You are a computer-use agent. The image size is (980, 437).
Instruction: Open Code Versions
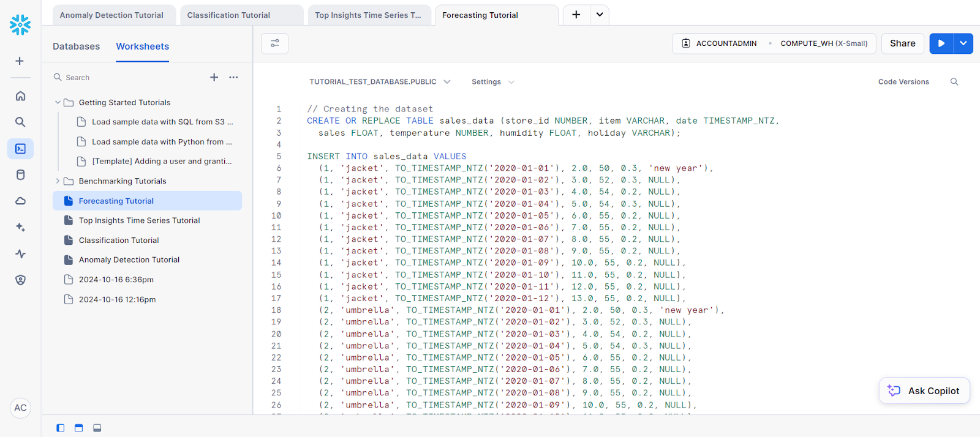coord(903,82)
